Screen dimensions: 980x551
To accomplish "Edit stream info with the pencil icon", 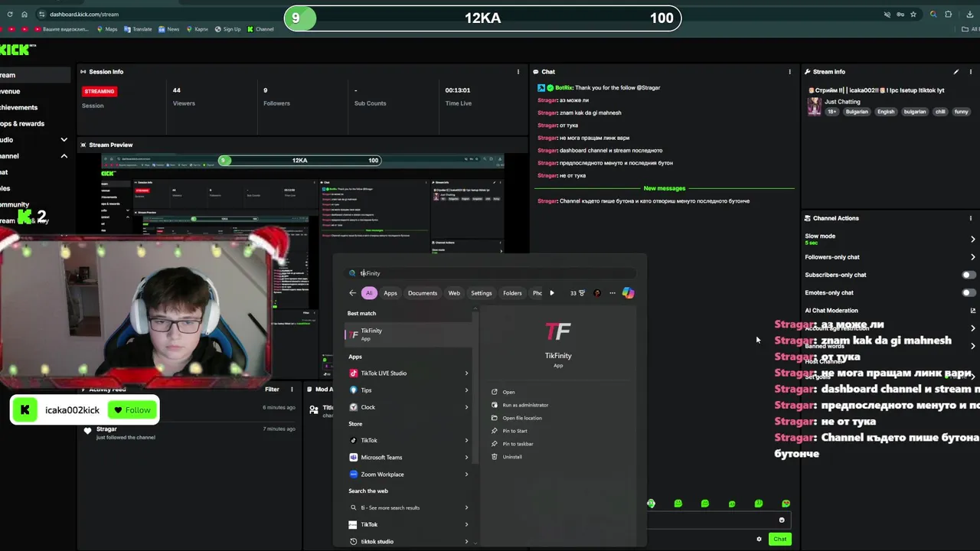I will click(x=955, y=71).
